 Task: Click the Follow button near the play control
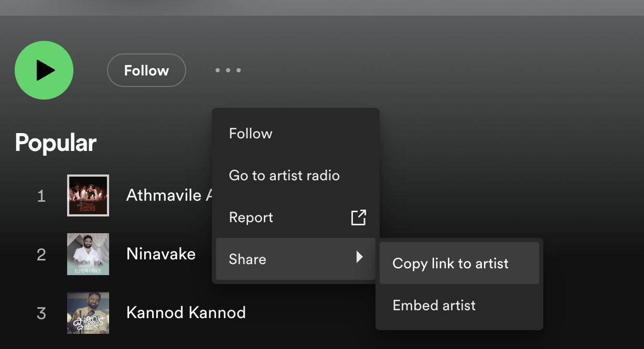click(x=146, y=70)
